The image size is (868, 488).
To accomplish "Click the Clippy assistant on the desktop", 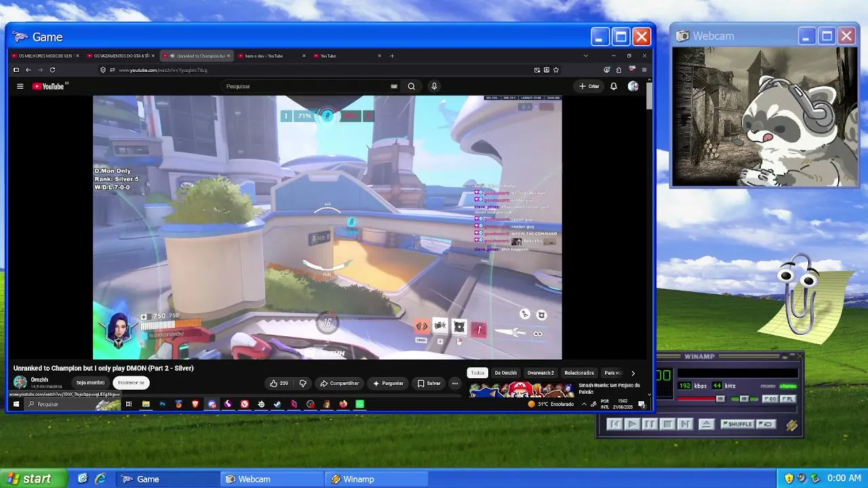I will [804, 295].
